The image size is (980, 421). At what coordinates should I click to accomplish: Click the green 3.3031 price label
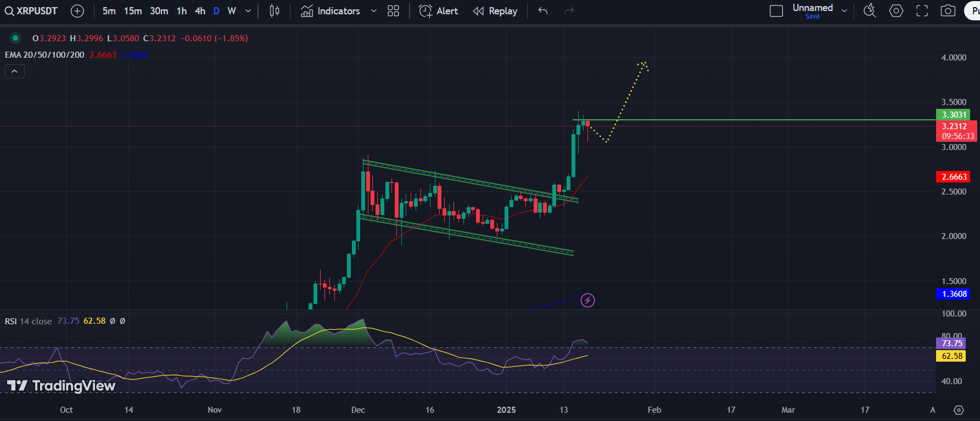click(x=954, y=115)
